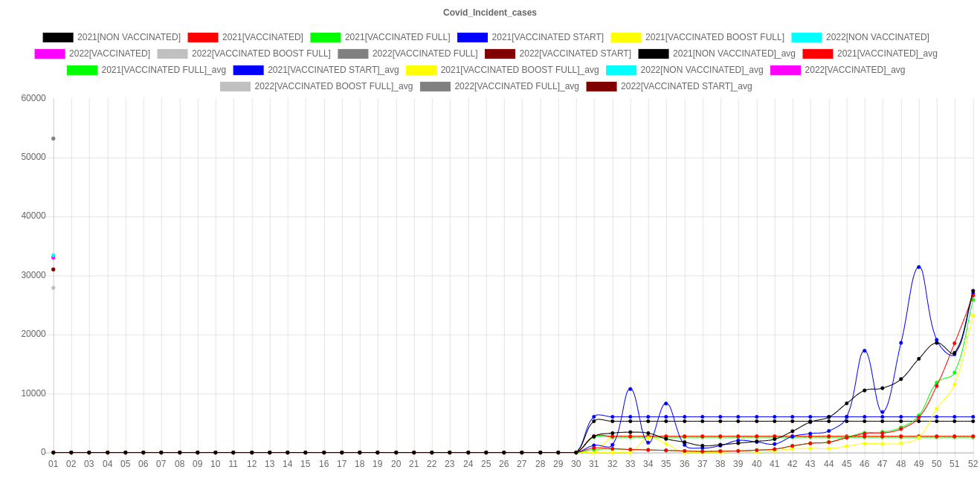This screenshot has height=490, width=980.
Task: Click the green 2021[VACCINATED FULL] legend swatch
Action: [x=325, y=37]
